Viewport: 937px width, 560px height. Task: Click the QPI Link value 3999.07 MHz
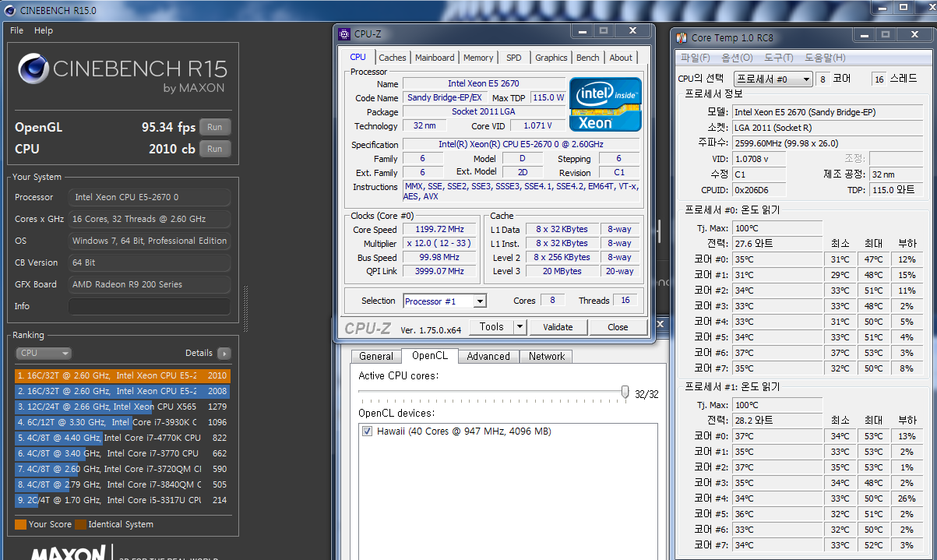(x=441, y=271)
